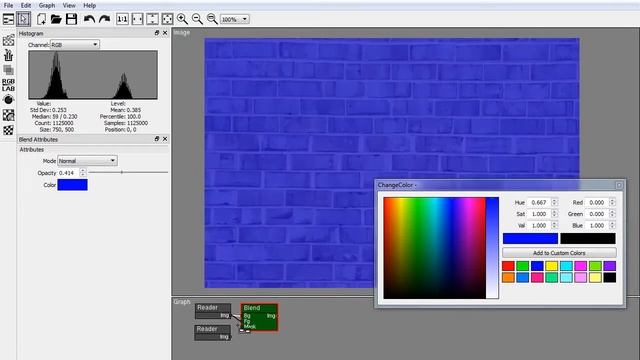Screen dimensions: 640x360
Task: Open the File menu
Action: (8, 5)
